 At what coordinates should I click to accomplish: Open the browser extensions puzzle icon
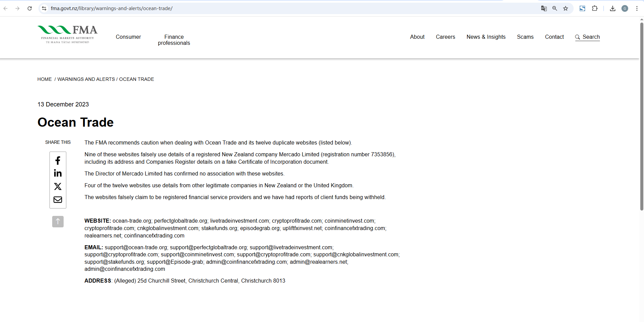click(595, 8)
